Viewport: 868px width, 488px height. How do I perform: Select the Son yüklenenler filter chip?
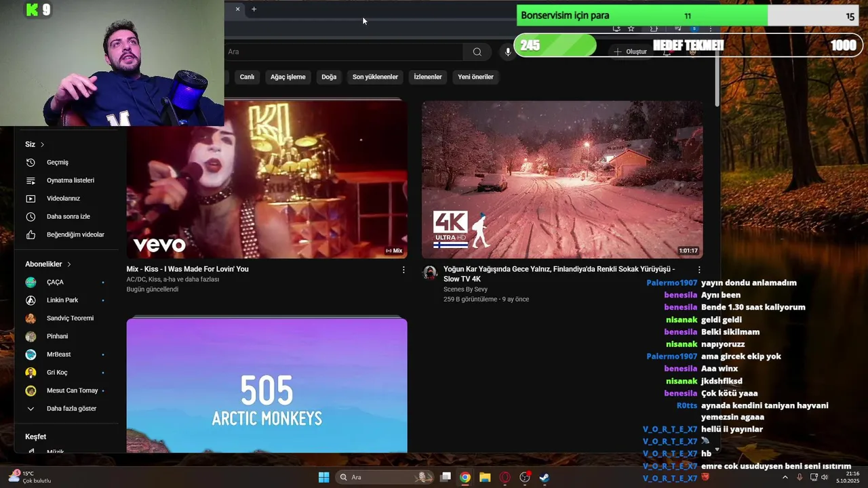pos(375,77)
